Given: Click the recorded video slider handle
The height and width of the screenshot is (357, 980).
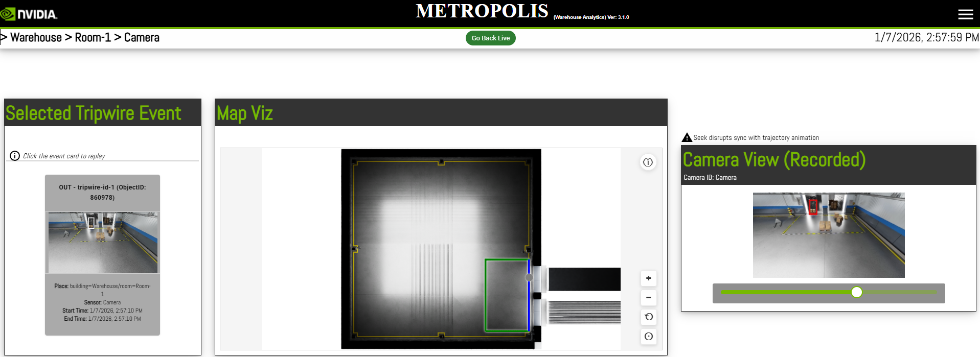Looking at the screenshot, I should [857, 292].
